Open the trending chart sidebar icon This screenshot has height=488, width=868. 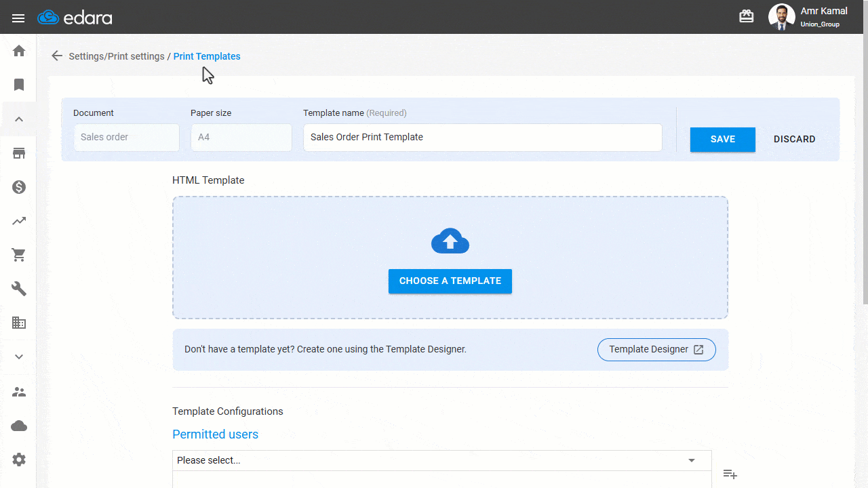point(19,221)
